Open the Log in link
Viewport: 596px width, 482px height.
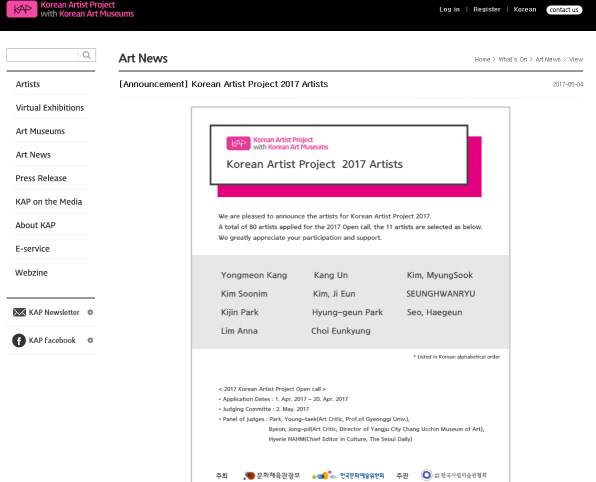449,10
